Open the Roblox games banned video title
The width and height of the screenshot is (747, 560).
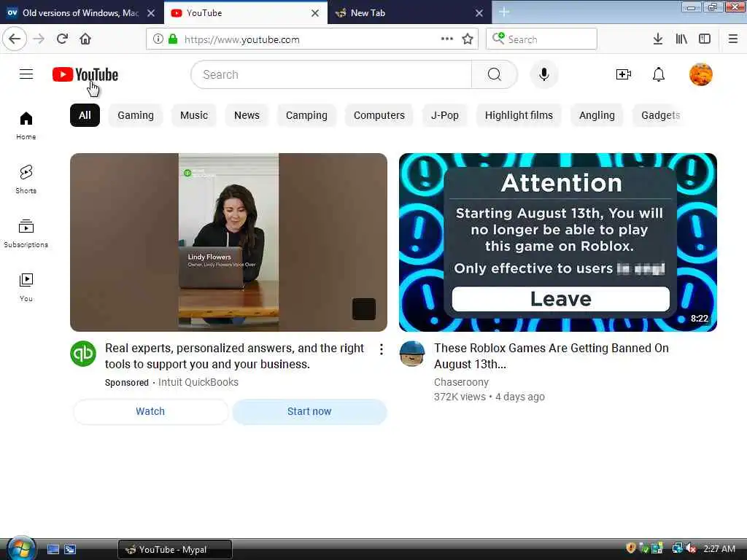551,356
